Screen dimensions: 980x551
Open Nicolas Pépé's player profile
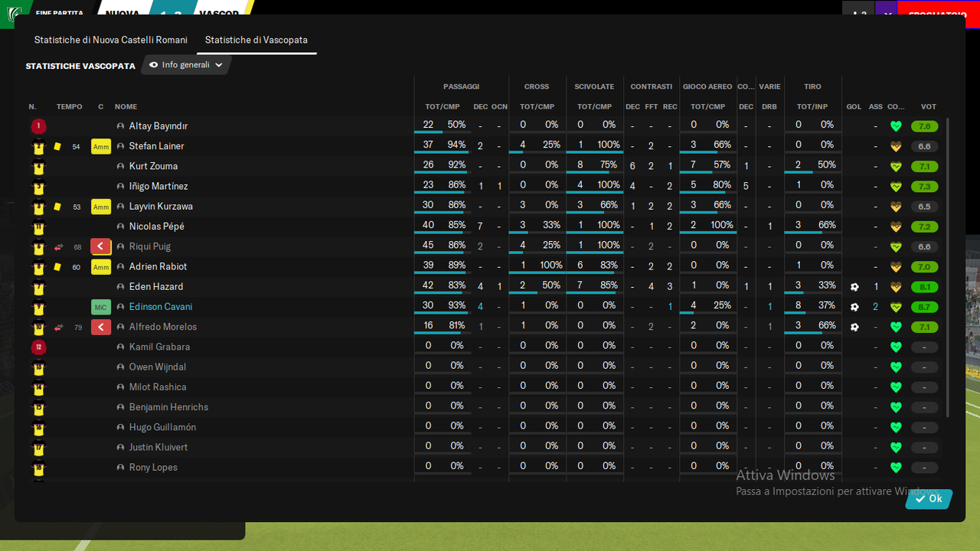click(x=157, y=227)
